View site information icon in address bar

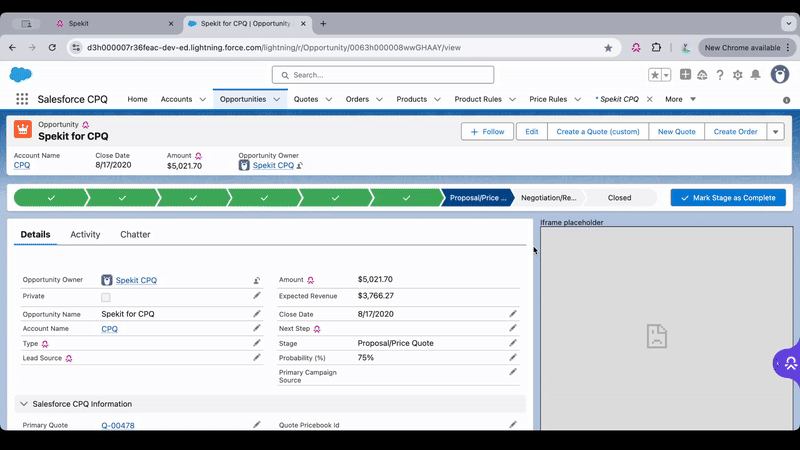76,47
